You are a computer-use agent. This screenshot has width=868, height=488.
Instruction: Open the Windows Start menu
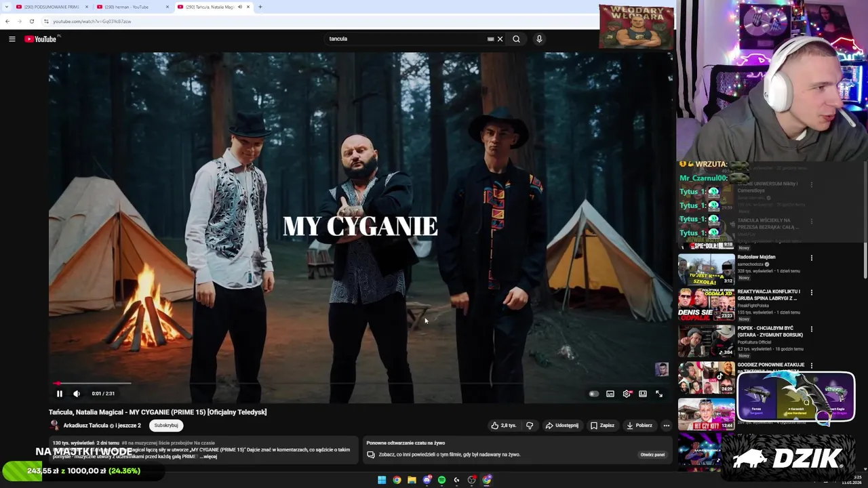tap(382, 480)
